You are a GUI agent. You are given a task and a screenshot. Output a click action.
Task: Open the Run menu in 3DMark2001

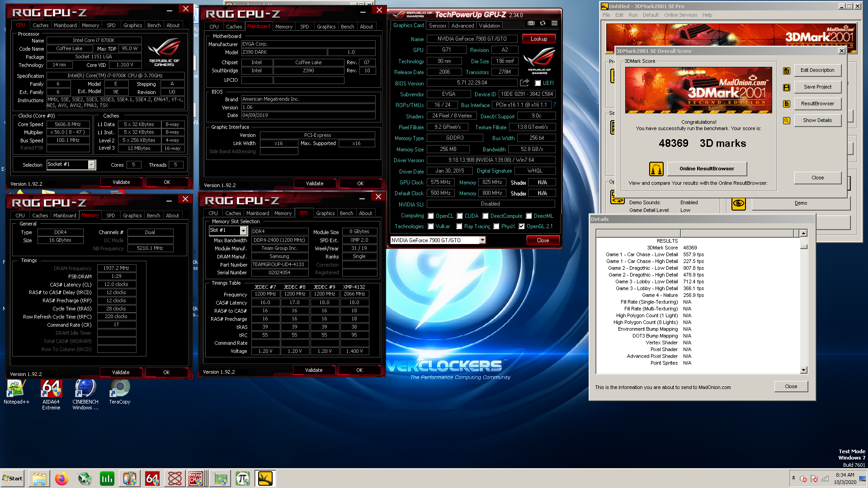pos(633,15)
